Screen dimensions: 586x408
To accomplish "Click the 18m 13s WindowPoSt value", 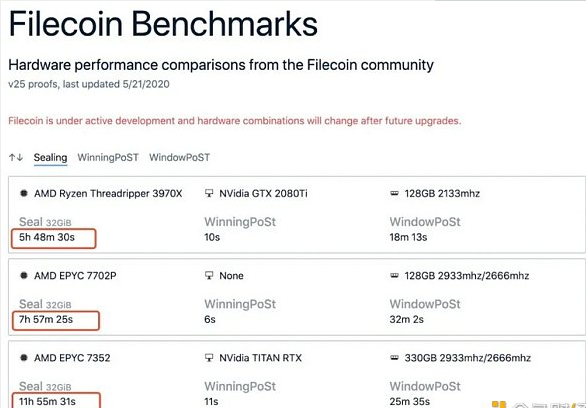I will click(x=408, y=237).
